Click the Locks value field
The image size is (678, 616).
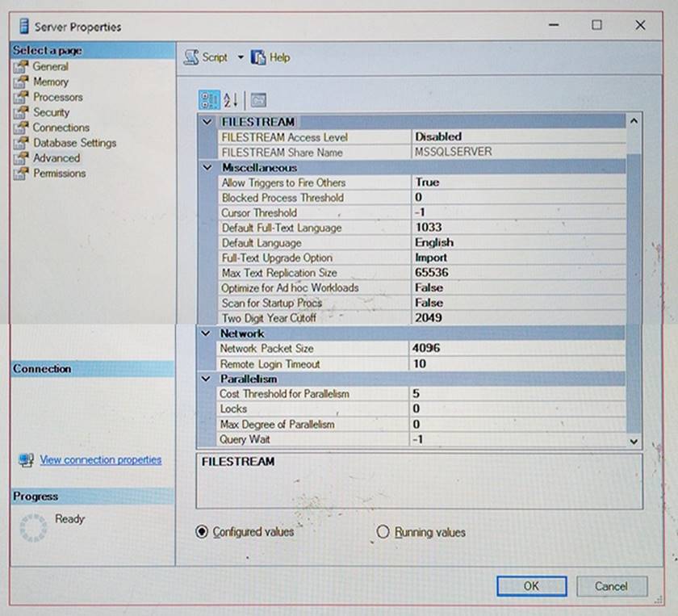(517, 409)
